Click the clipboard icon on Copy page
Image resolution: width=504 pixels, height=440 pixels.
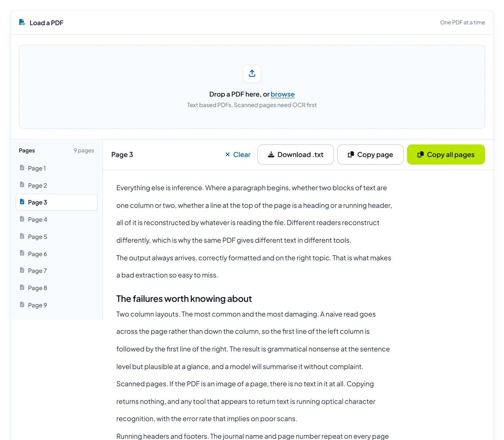point(351,154)
